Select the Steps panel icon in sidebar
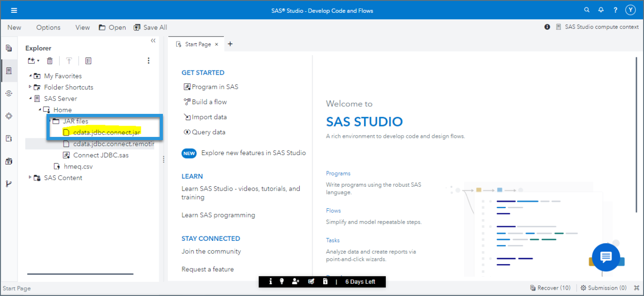 point(9,93)
